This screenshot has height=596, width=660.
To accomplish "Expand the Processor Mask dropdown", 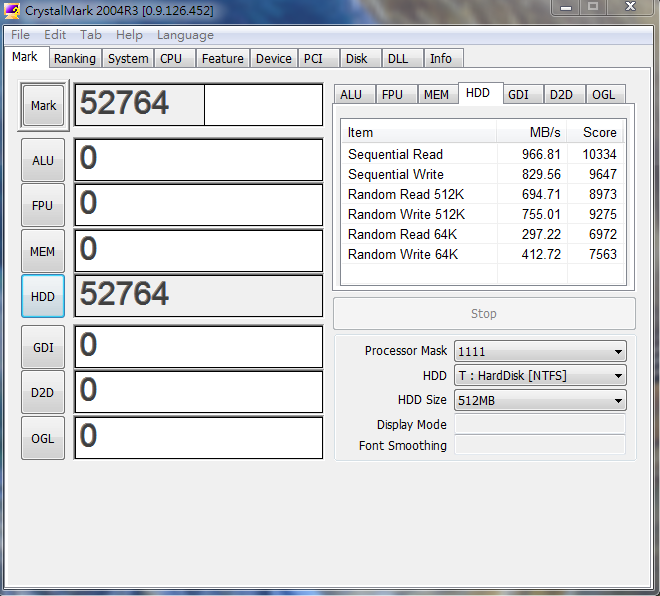I will pos(540,351).
